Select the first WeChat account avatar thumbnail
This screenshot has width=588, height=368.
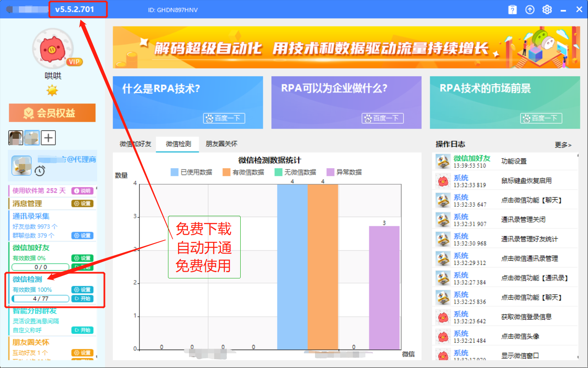16,138
